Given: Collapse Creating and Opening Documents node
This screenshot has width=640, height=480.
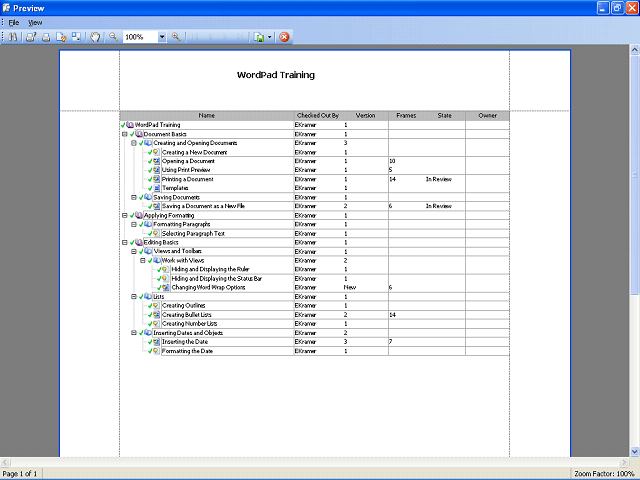Looking at the screenshot, I should pyautogui.click(x=134, y=143).
